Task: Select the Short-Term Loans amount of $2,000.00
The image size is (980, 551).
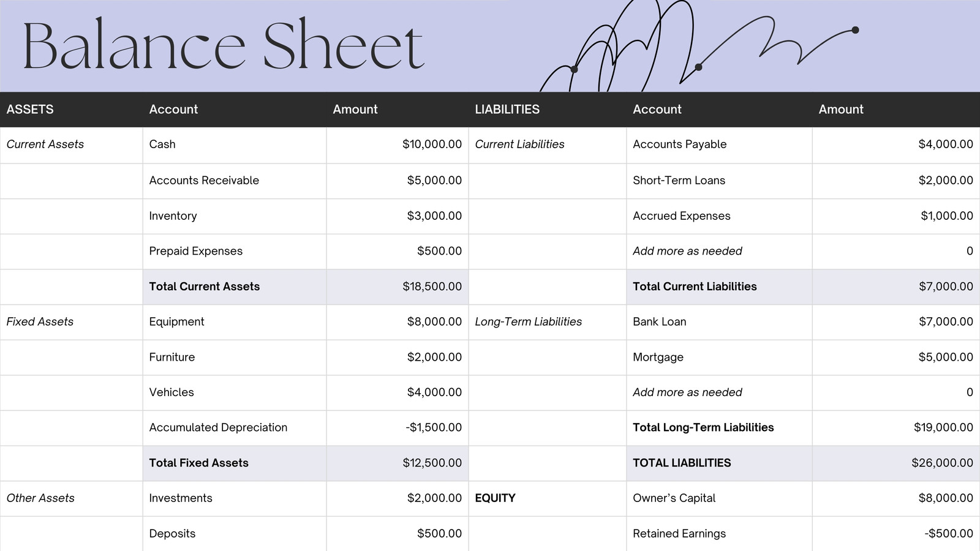Action: click(x=945, y=180)
